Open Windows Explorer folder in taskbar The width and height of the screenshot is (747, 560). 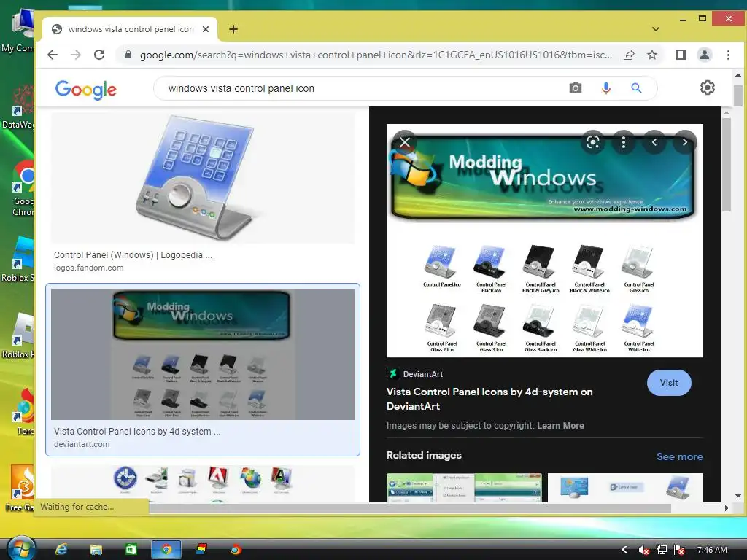point(96,550)
